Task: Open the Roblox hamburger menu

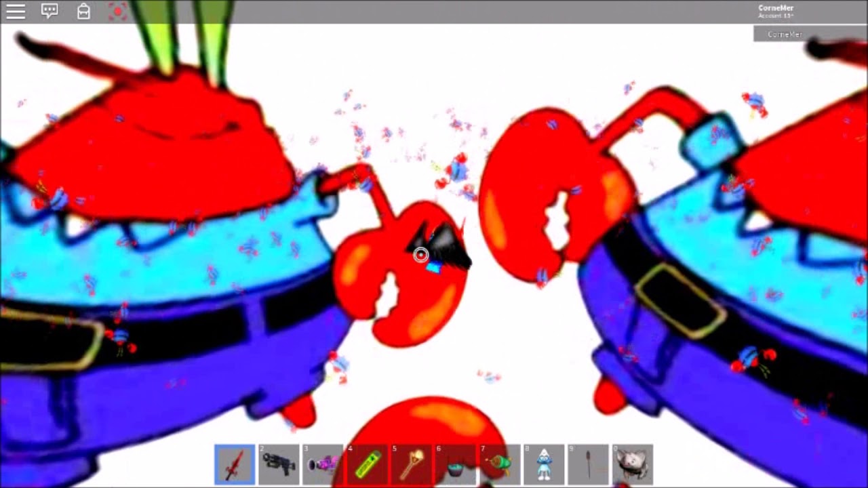Action: pyautogui.click(x=16, y=12)
